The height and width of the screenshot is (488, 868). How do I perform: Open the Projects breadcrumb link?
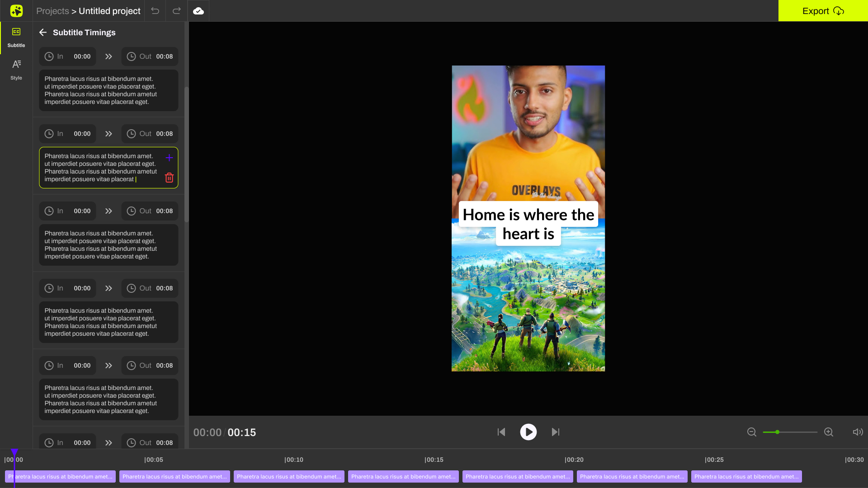[52, 11]
